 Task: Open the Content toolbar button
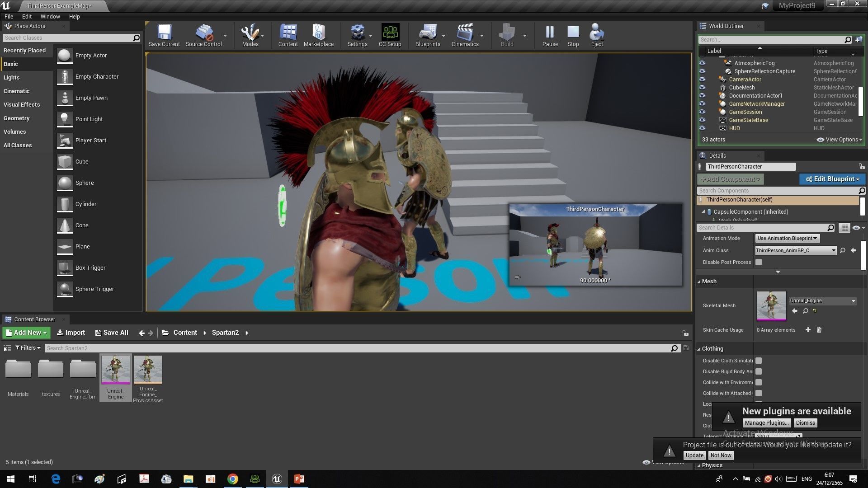(288, 35)
